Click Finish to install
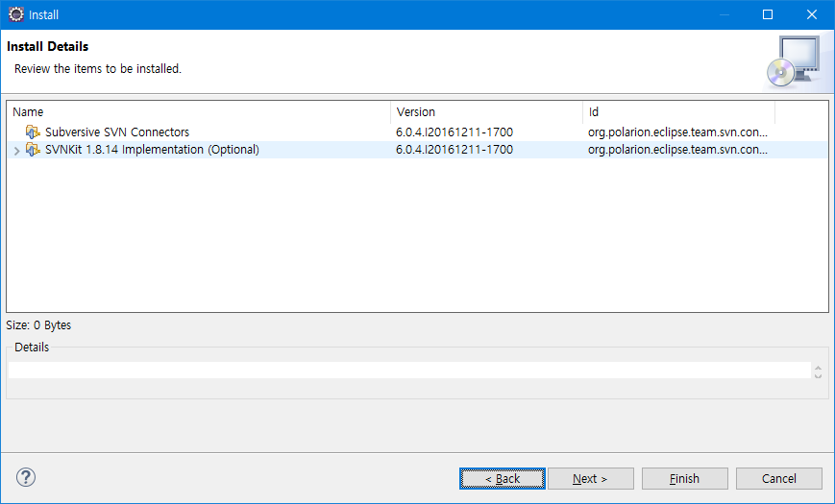Viewport: 835px width, 504px height. pos(684,478)
